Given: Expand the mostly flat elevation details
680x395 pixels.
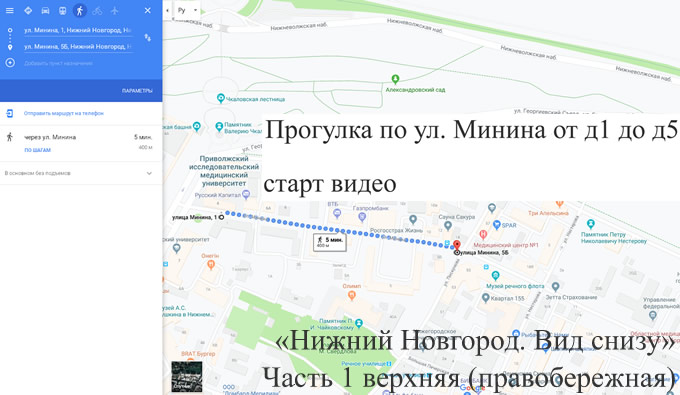Looking at the screenshot, I should coord(81,173).
